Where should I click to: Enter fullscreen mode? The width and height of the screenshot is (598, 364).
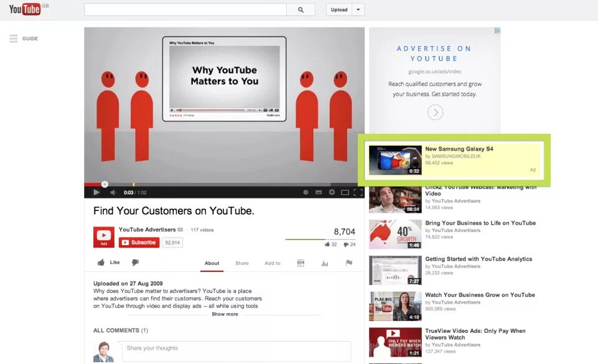tap(358, 192)
